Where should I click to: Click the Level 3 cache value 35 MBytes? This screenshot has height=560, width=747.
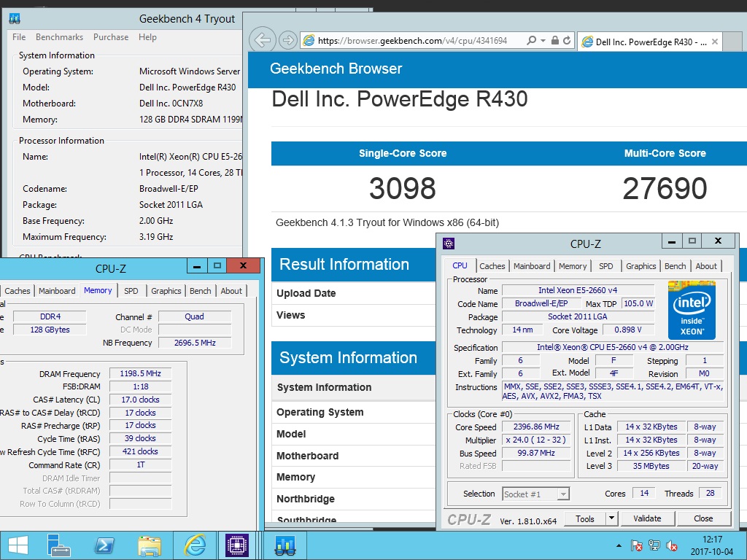point(651,466)
